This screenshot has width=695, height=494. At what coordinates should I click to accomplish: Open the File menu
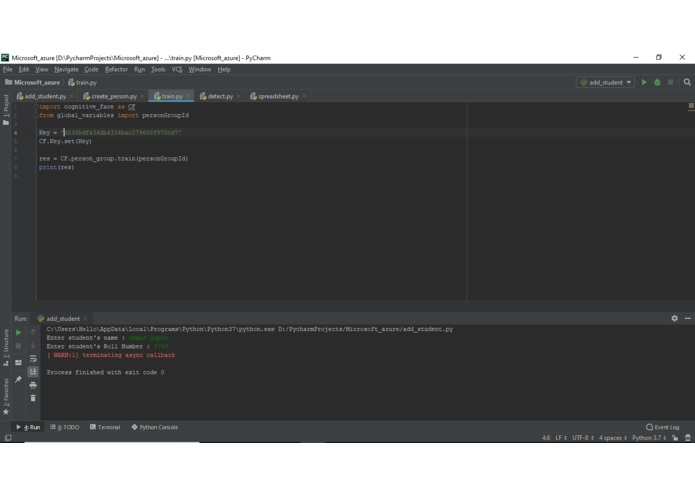pos(8,70)
